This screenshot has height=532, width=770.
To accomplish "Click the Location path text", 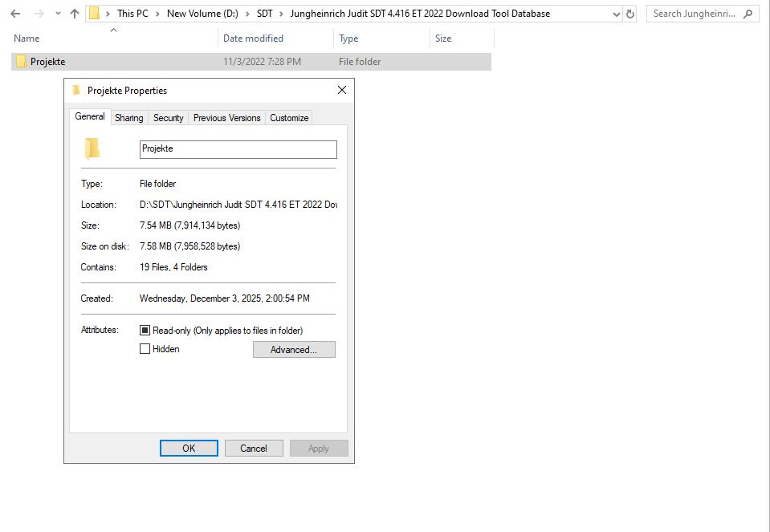I will point(238,205).
